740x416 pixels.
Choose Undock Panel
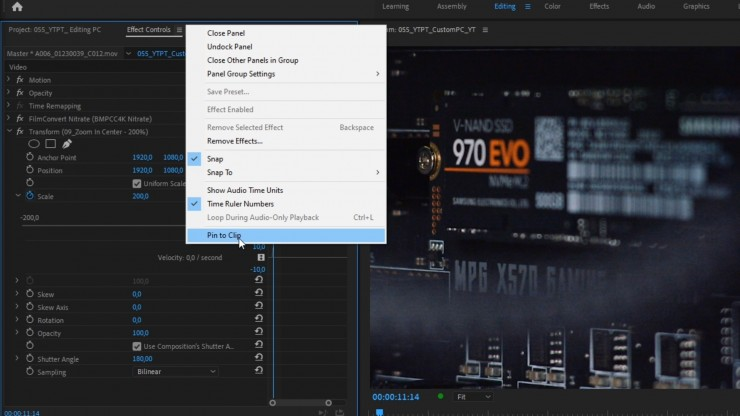(x=286, y=46)
